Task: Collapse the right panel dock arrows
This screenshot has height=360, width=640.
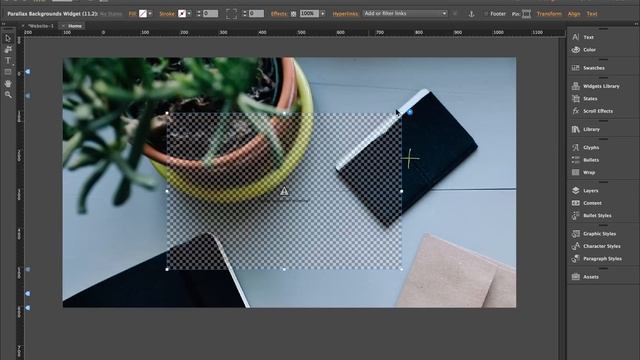Action: [636, 24]
